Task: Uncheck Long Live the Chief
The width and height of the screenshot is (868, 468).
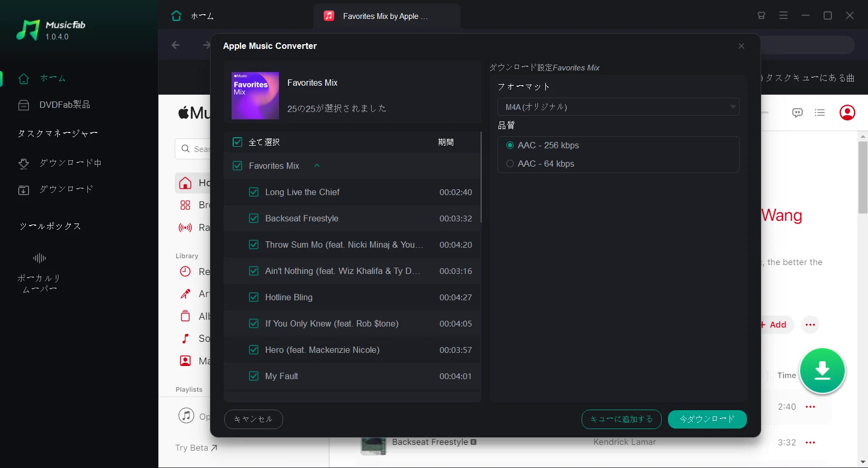Action: [x=254, y=192]
